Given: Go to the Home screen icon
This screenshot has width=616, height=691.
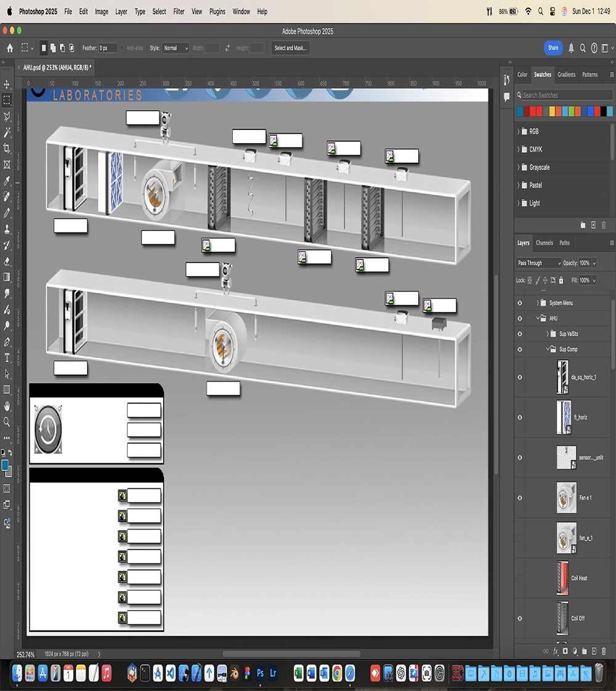Looking at the screenshot, I should pos(10,48).
